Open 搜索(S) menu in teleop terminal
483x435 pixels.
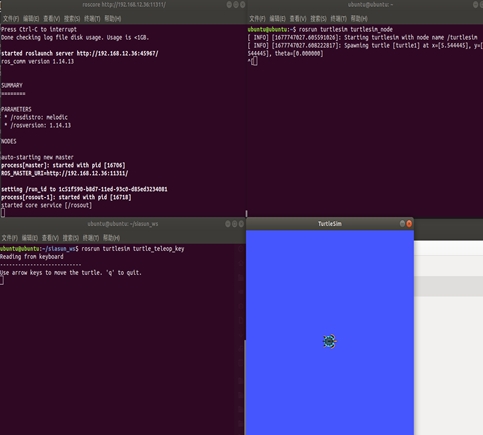[x=71, y=238]
